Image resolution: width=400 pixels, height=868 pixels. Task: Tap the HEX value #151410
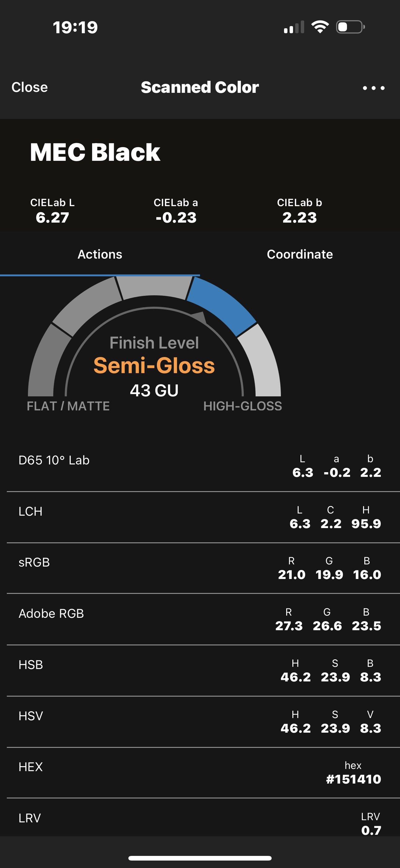pyautogui.click(x=353, y=779)
